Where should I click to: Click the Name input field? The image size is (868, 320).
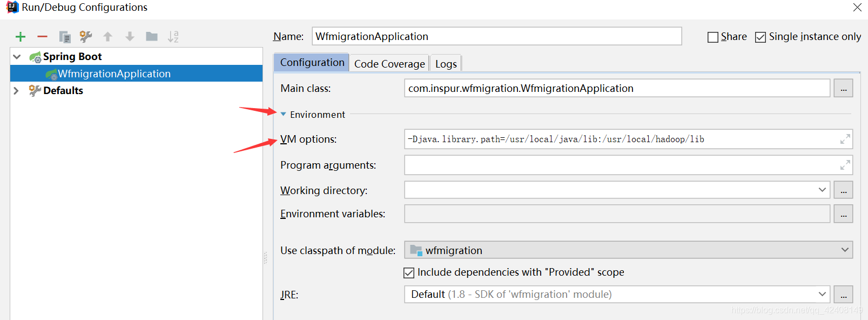(497, 36)
